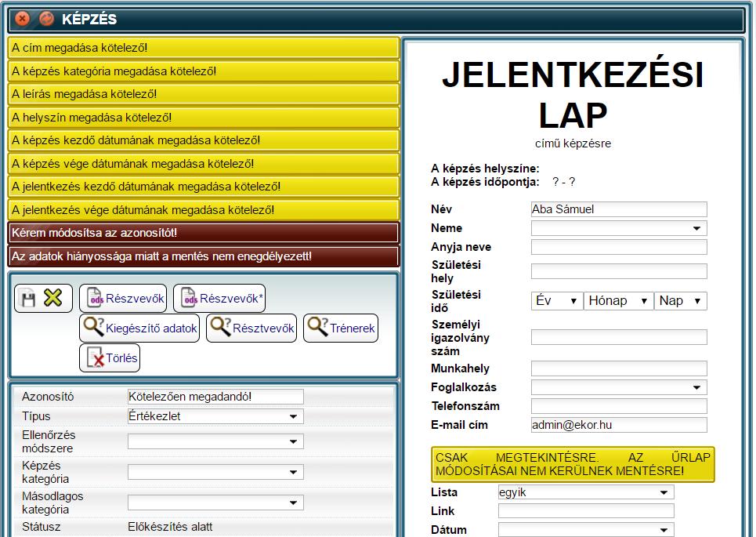Click the 'Az adatok hiányossága miatt' error message
Viewport: 756px width, 537px height.
(x=204, y=256)
